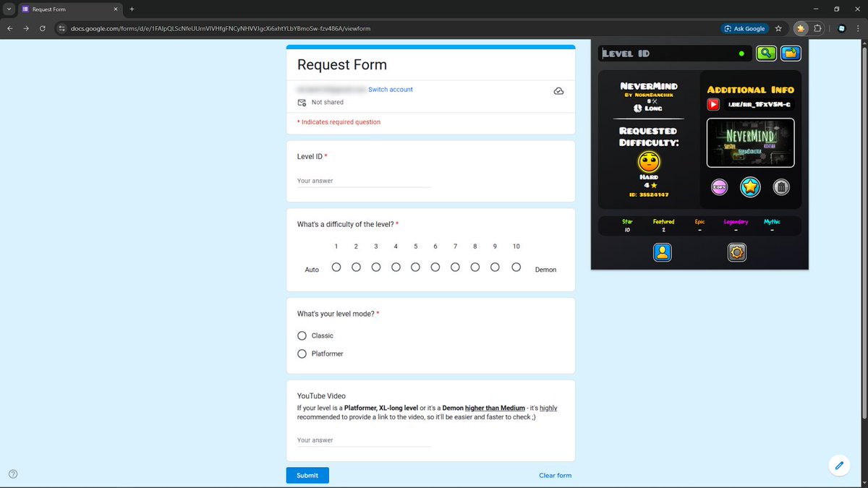868x488 pixels.
Task: Click the Hard difficulty face icon
Action: (649, 160)
